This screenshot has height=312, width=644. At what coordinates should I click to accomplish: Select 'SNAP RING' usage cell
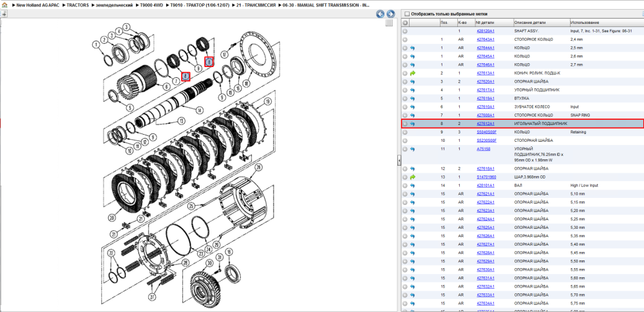[x=580, y=115]
